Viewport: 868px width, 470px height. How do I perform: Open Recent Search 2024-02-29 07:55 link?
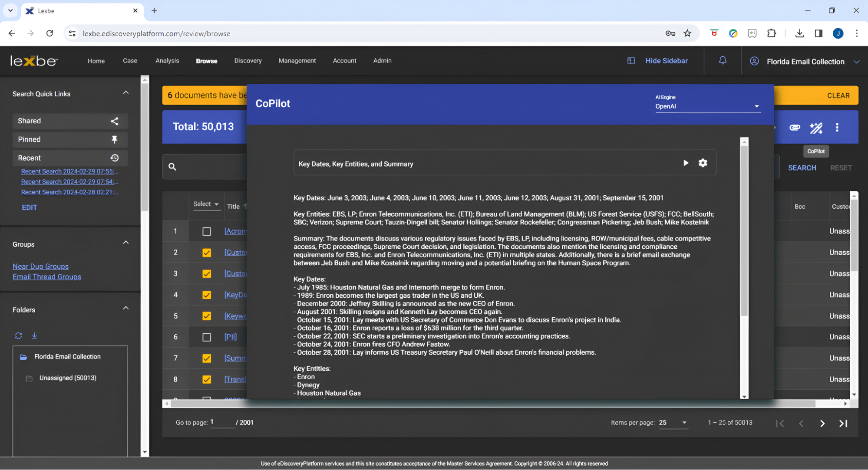pos(69,171)
